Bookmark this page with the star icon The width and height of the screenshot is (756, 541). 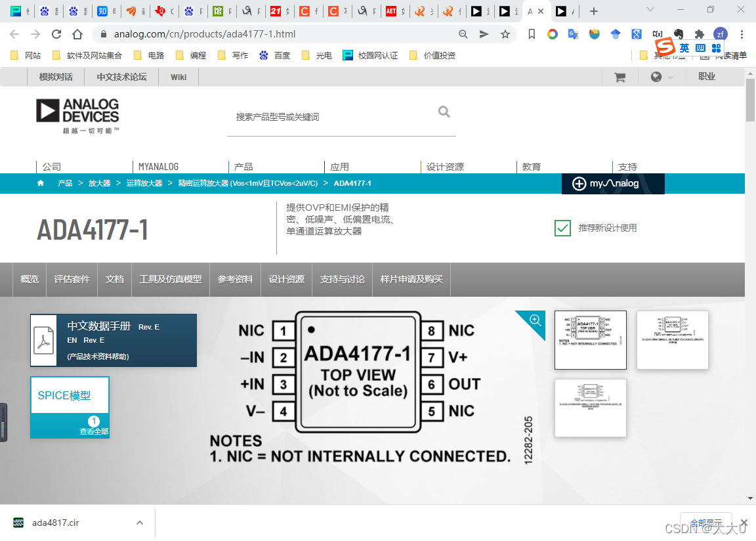coord(505,34)
